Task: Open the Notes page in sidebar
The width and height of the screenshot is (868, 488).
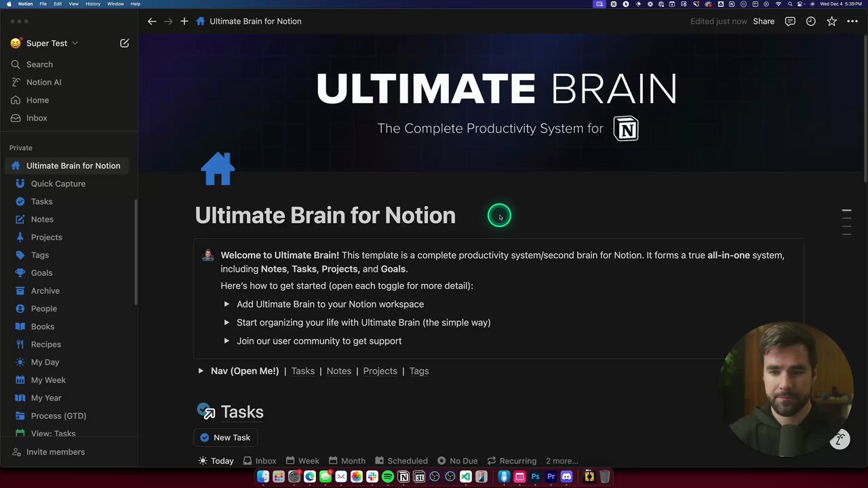Action: (42, 220)
